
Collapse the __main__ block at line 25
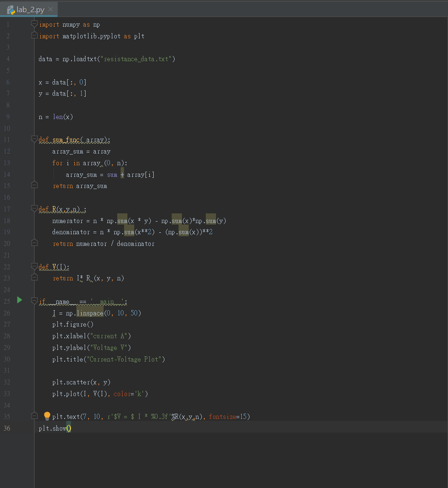click(x=34, y=300)
